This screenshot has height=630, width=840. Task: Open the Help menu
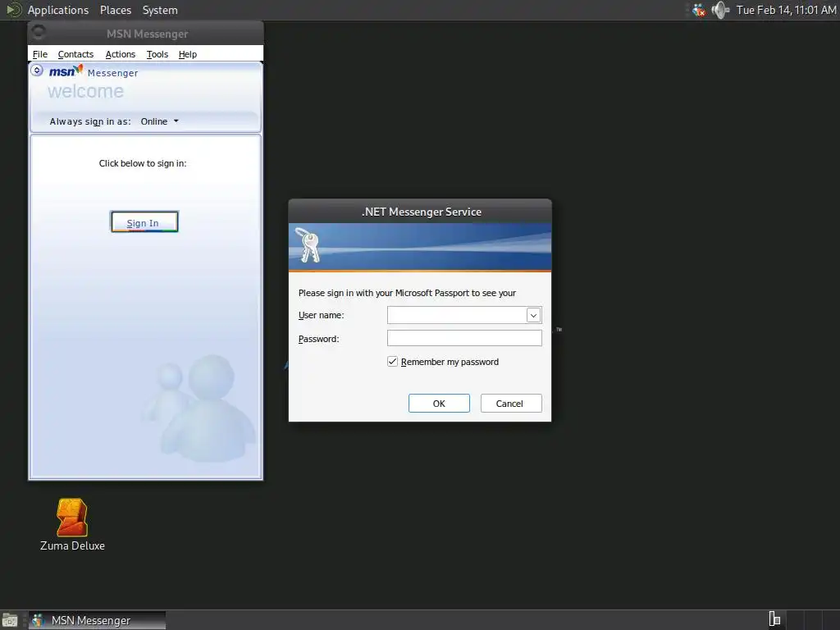click(x=188, y=54)
